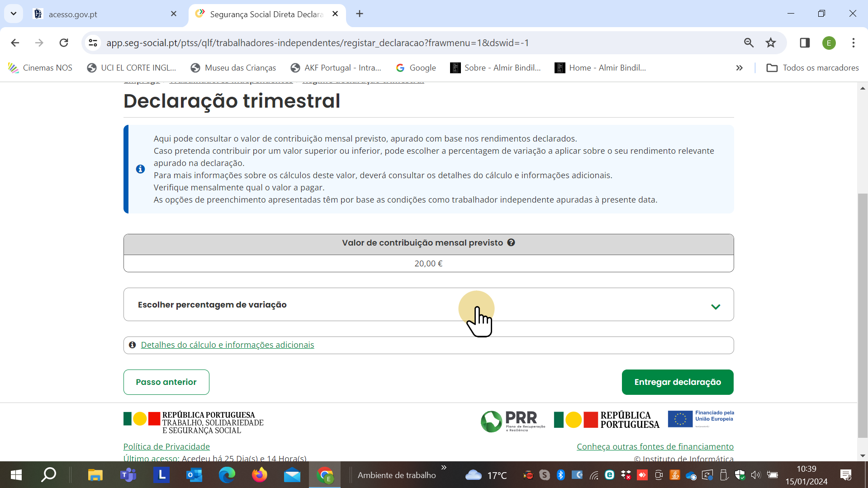
Task: Open Detalhes do cálculo e informações adicionais link
Action: pos(227,345)
